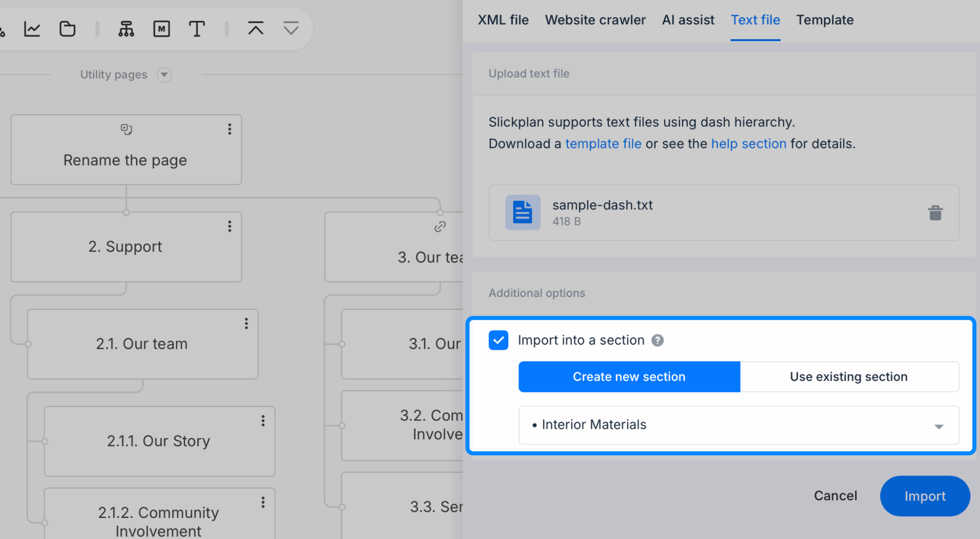Click the 418 B file size text
The height and width of the screenshot is (539, 980).
tap(567, 221)
